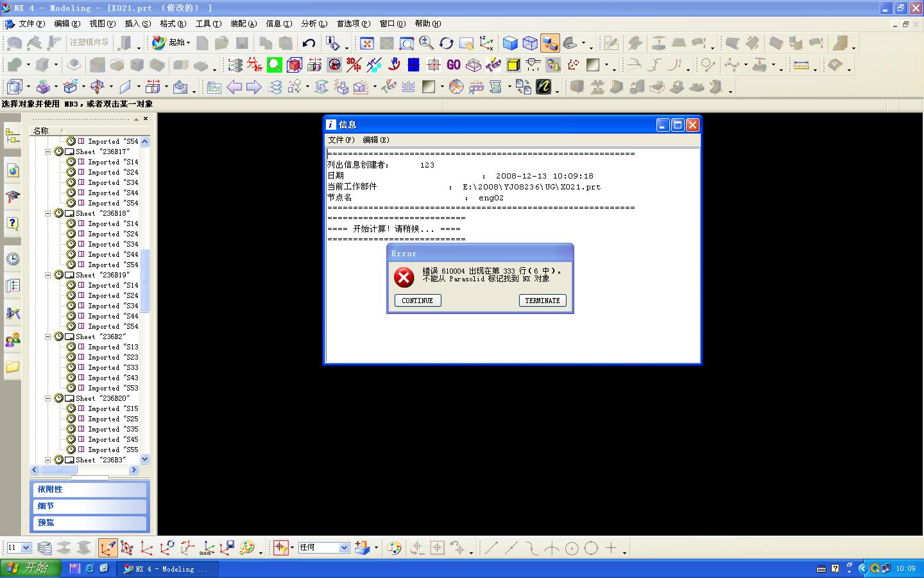Click the navigator scrollbar down arrow
This screenshot has height=578, width=924.
pos(144,459)
